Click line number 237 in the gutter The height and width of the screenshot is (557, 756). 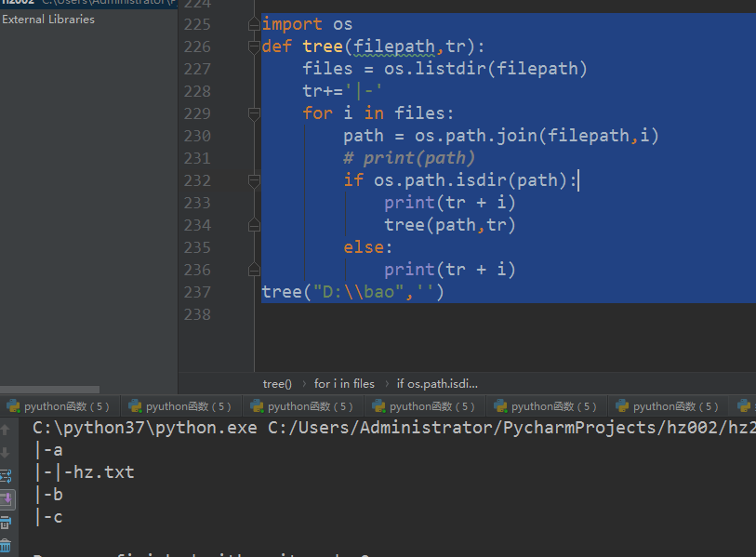[x=197, y=292]
